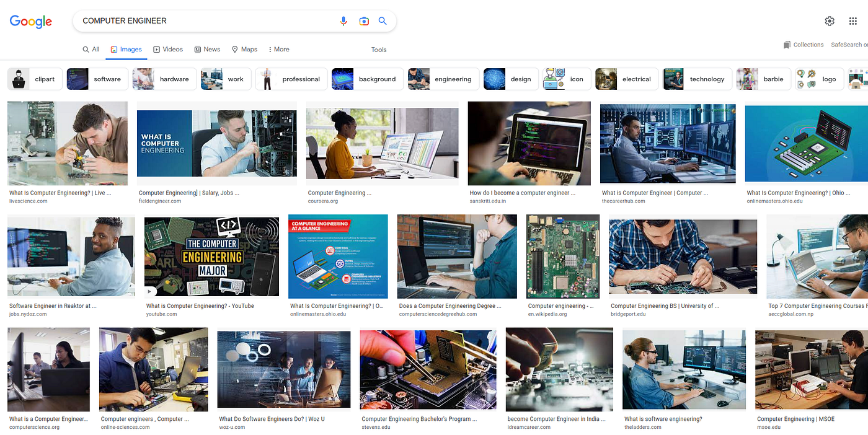868x435 pixels.
Task: Open thecareerhub.com multi-monitor image
Action: [668, 144]
